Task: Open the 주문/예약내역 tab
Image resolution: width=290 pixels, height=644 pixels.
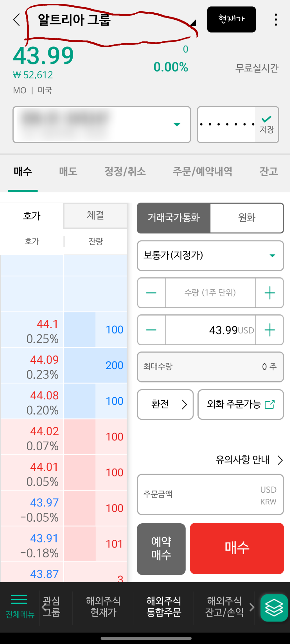Action: coord(202,172)
